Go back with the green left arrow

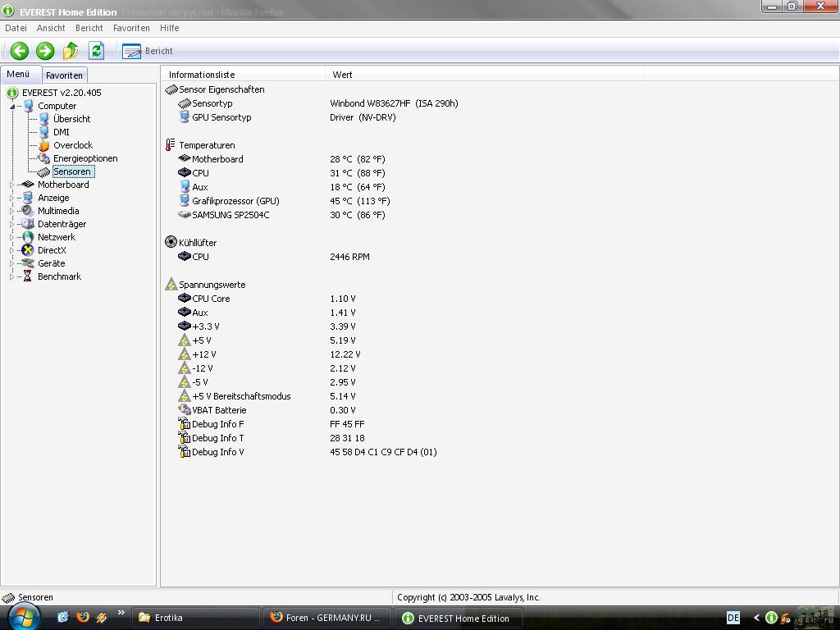(20, 51)
